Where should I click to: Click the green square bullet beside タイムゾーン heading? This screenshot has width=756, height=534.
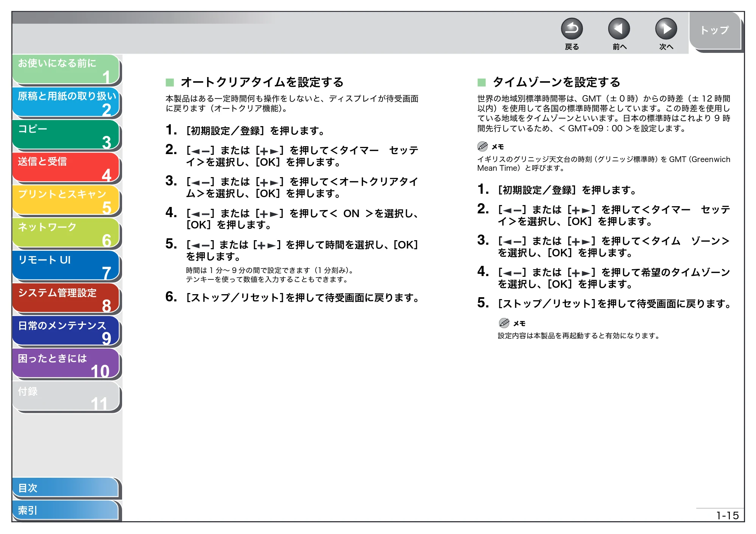point(482,82)
